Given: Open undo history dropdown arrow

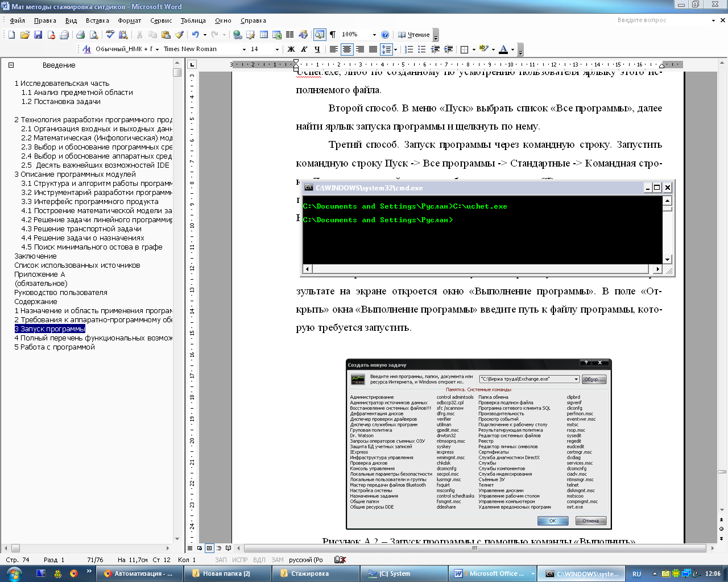Looking at the screenshot, I should point(204,35).
